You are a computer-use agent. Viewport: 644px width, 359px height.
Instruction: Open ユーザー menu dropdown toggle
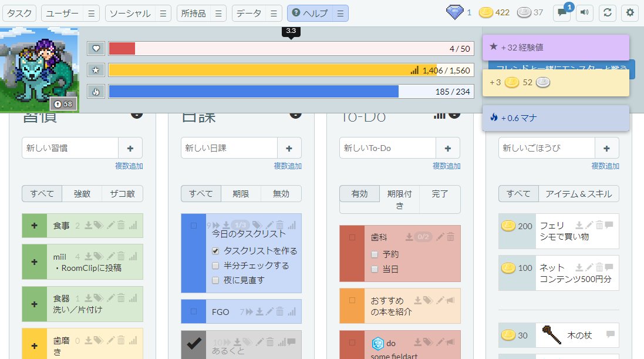click(x=91, y=14)
